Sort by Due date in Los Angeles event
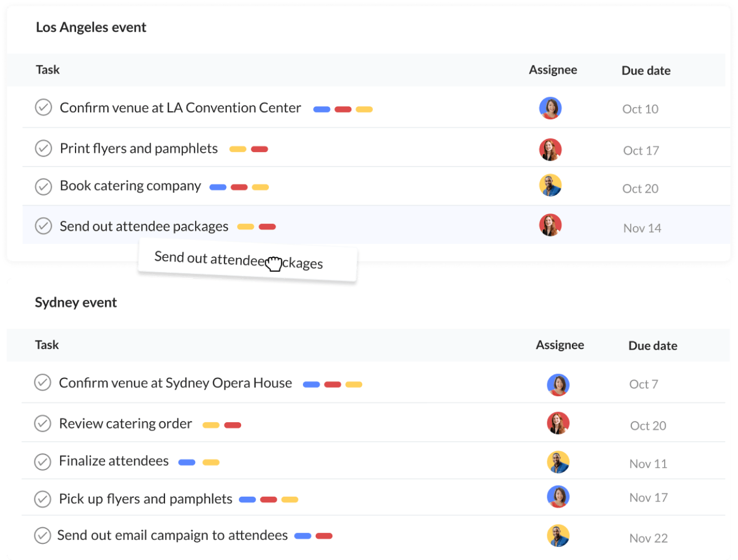Viewport: 738px width, 560px height. [646, 71]
